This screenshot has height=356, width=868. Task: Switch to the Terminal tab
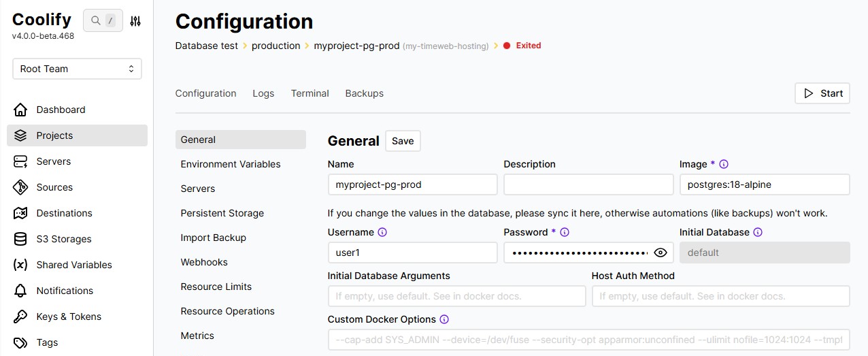(x=310, y=93)
